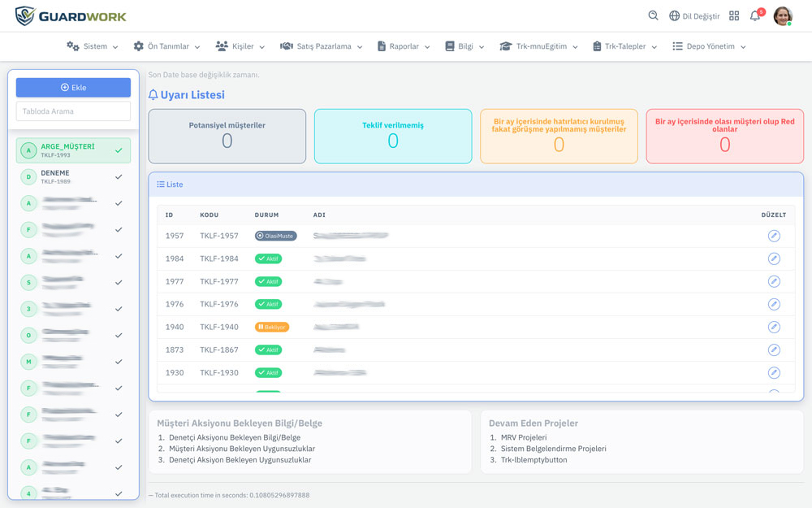Viewport: 812px width, 508px height.
Task: Expand the Sistem dropdown menu
Action: [x=93, y=46]
